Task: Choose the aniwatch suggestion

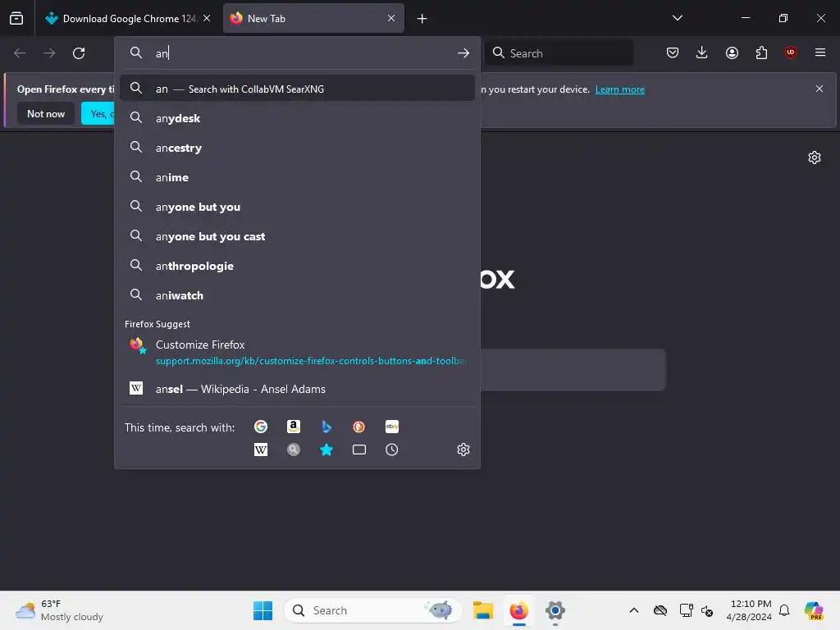Action: click(x=297, y=295)
